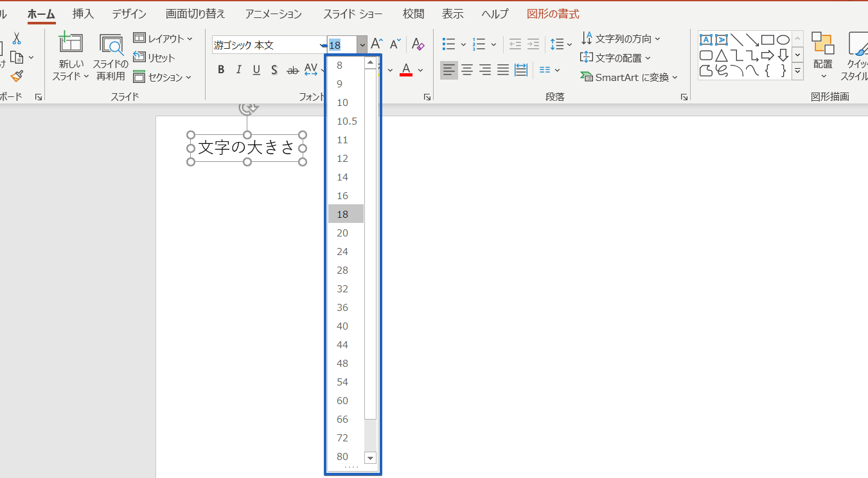Center align text
The width and height of the screenshot is (868, 478).
467,70
